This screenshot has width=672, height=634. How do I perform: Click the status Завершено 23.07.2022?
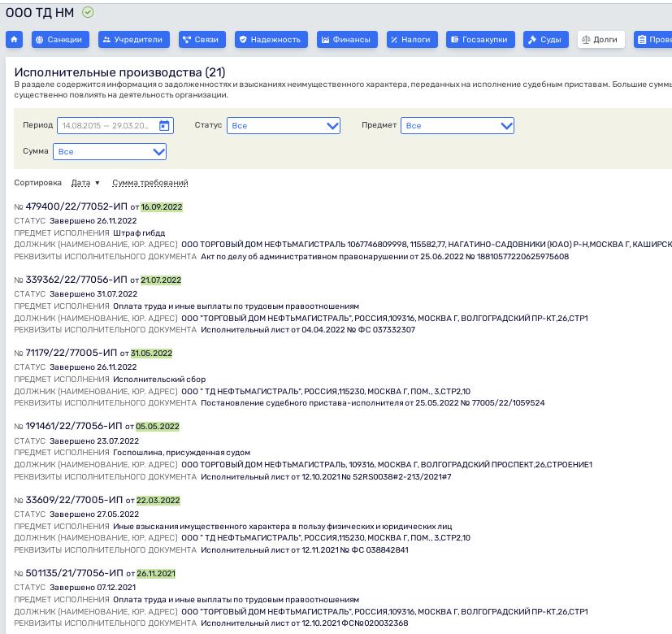[x=94, y=441]
